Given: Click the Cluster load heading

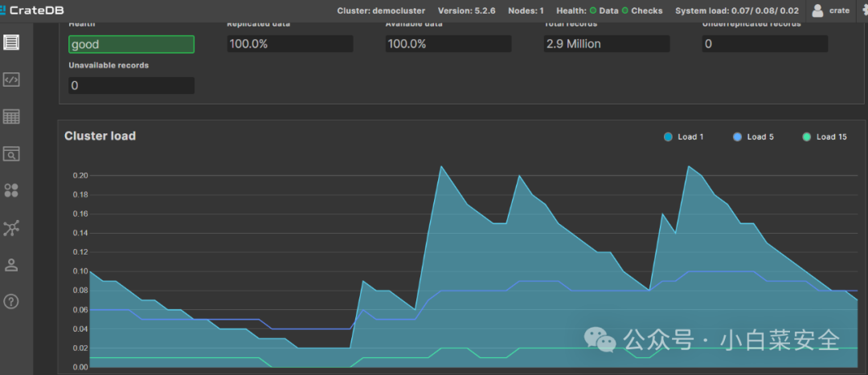Looking at the screenshot, I should tap(100, 136).
